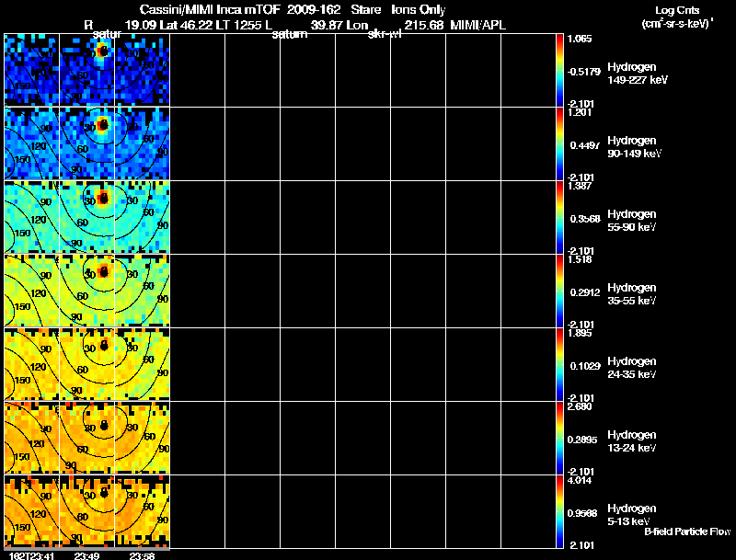The width and height of the screenshot is (736, 560).
Task: Select the '0.9568' color scale value
Action: pos(582,514)
